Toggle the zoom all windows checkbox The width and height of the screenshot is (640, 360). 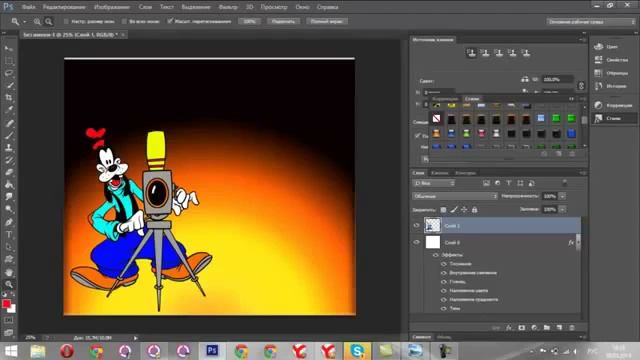124,21
